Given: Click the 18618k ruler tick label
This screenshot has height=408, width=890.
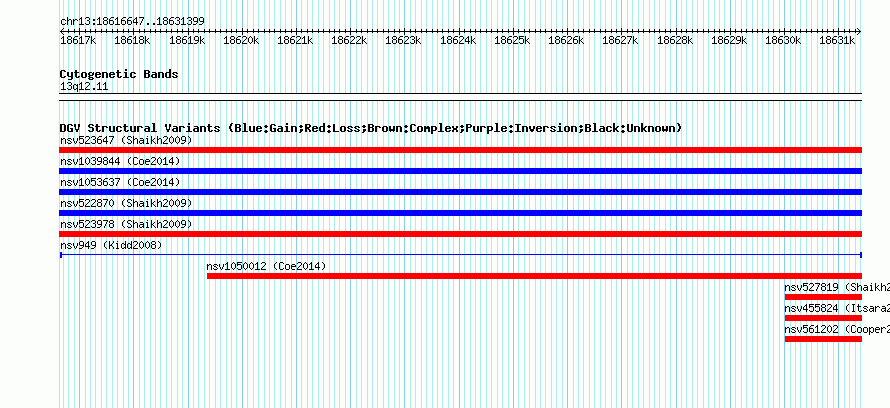Looking at the screenshot, I should tap(132, 40).
